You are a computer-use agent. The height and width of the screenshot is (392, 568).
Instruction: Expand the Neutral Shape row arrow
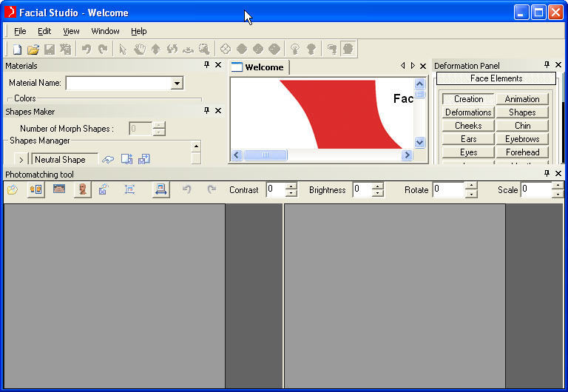(x=21, y=160)
